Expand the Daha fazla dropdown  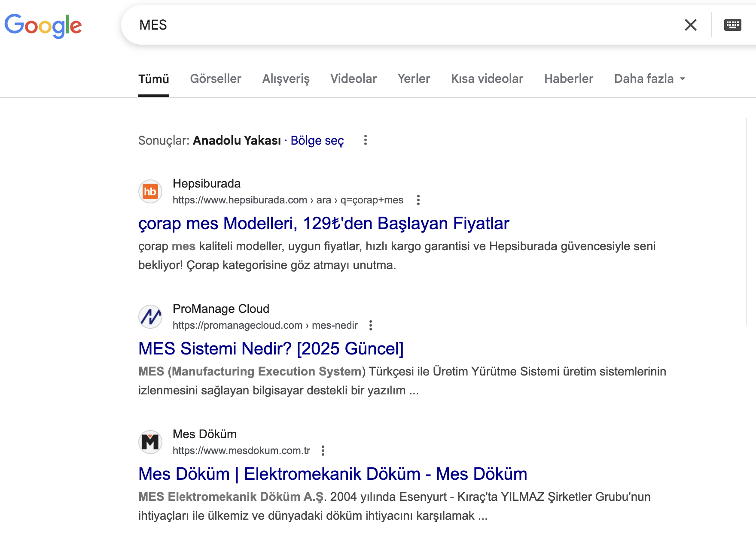[649, 79]
